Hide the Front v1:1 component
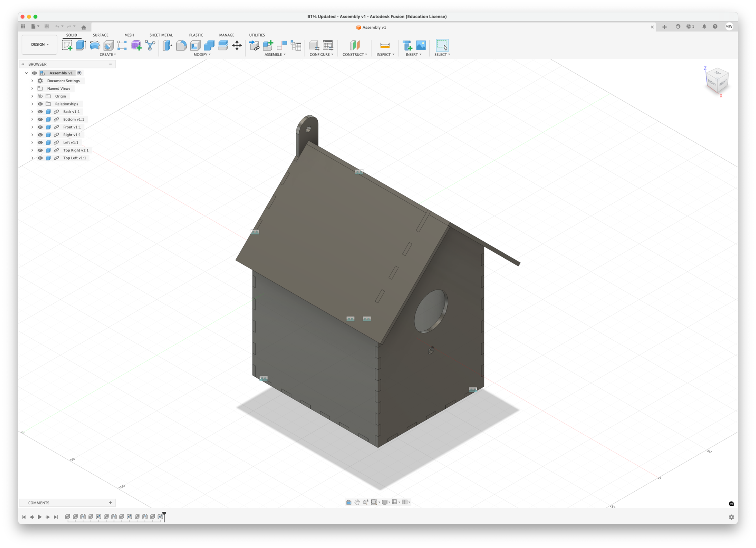This screenshot has width=756, height=548. click(x=40, y=127)
